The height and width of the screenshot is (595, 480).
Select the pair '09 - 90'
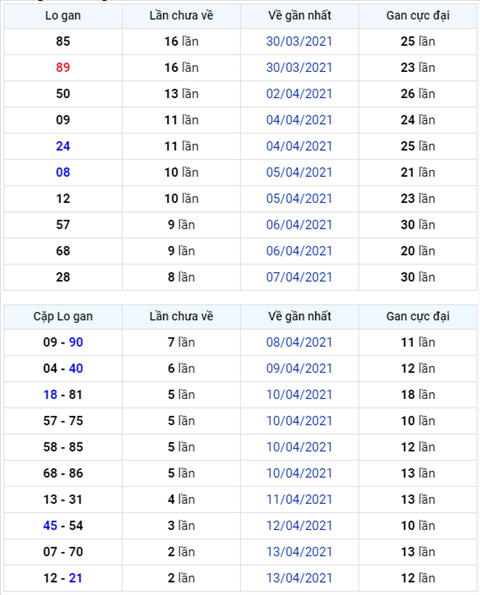63,342
